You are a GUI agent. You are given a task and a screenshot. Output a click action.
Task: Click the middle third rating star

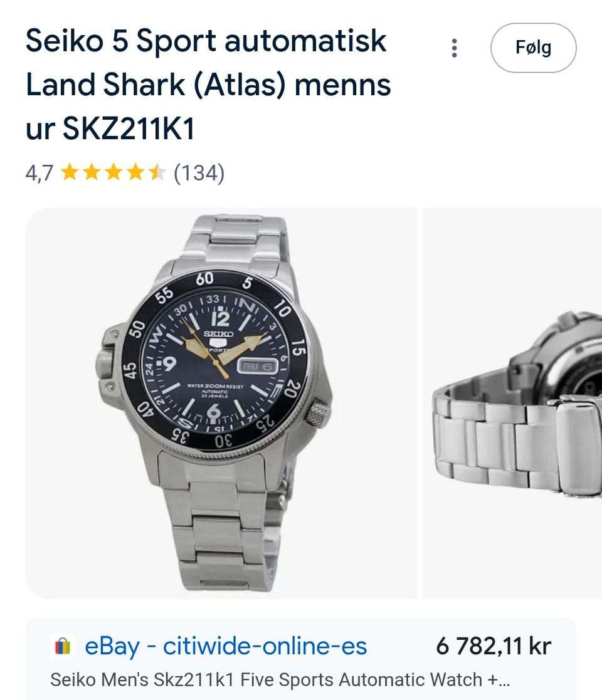click(113, 172)
